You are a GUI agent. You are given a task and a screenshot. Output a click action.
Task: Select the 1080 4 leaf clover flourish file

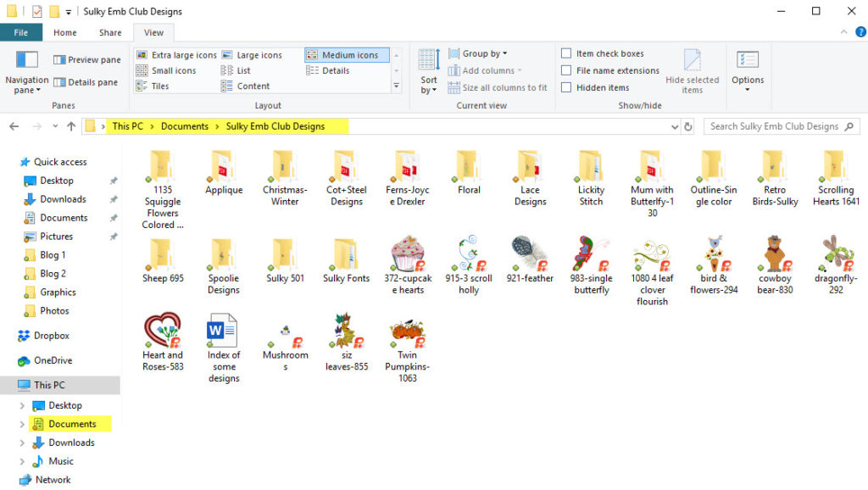coord(652,270)
